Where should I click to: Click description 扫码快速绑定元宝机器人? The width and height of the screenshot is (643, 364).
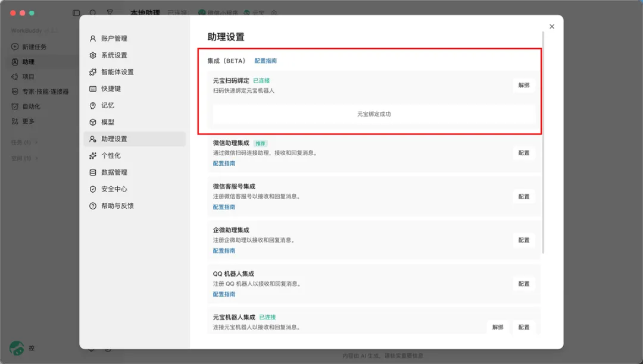coord(244,91)
